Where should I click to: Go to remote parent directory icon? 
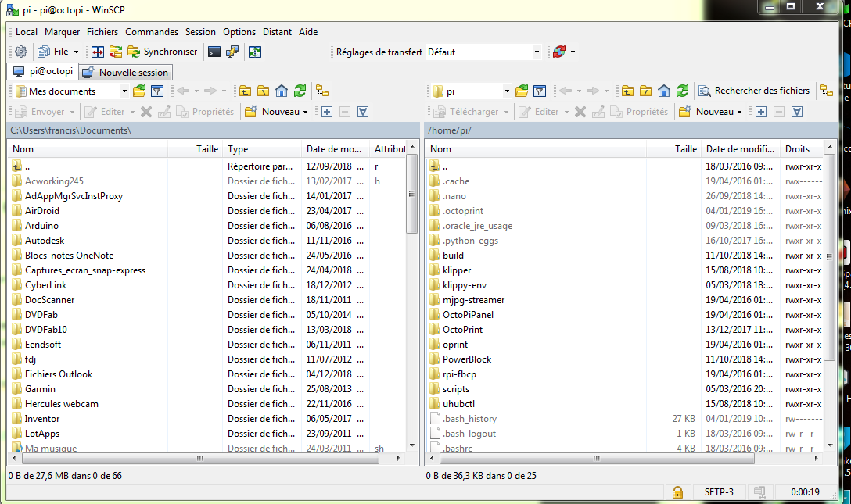click(x=627, y=91)
